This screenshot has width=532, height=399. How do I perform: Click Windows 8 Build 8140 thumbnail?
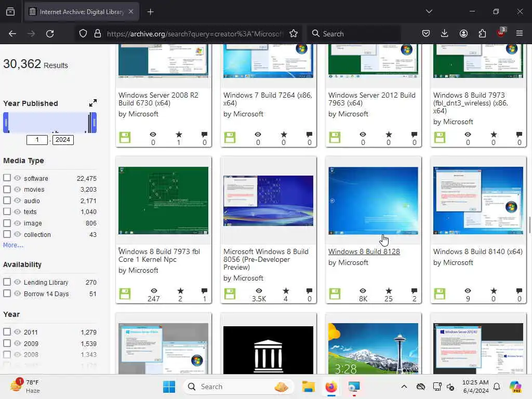pos(478,201)
